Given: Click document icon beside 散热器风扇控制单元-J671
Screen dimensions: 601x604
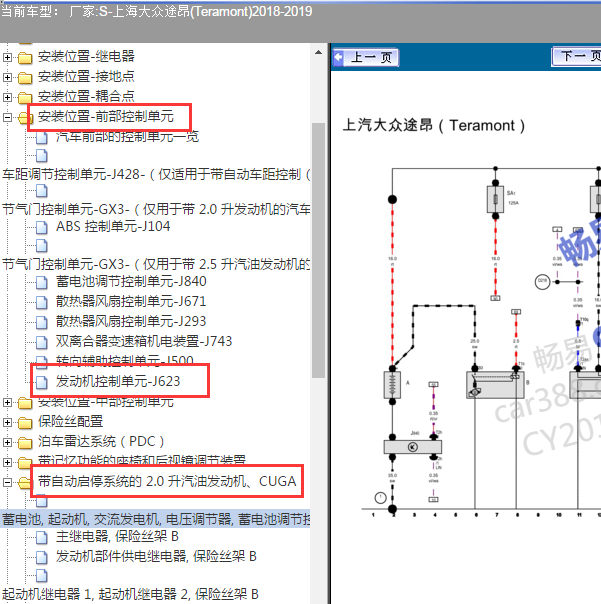Looking at the screenshot, I should click(42, 303).
